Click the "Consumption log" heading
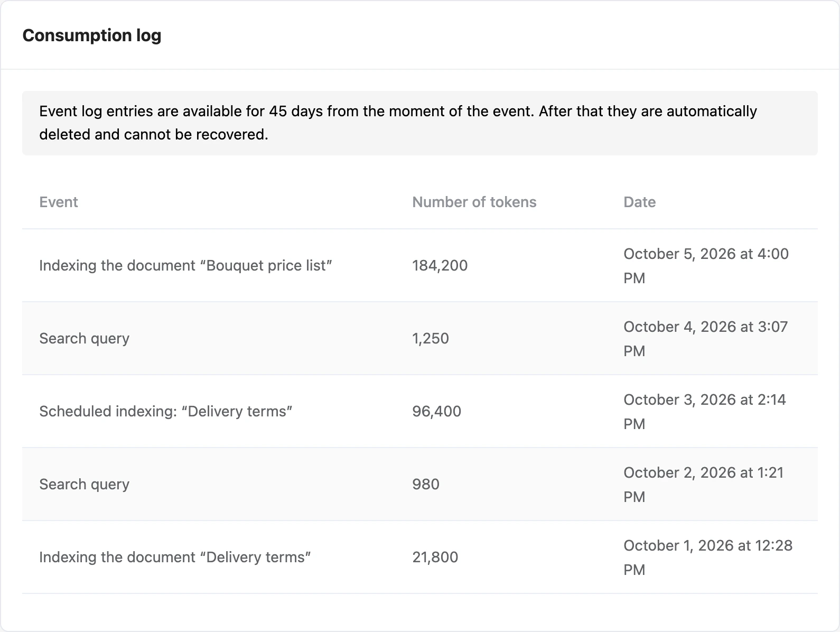 92,35
